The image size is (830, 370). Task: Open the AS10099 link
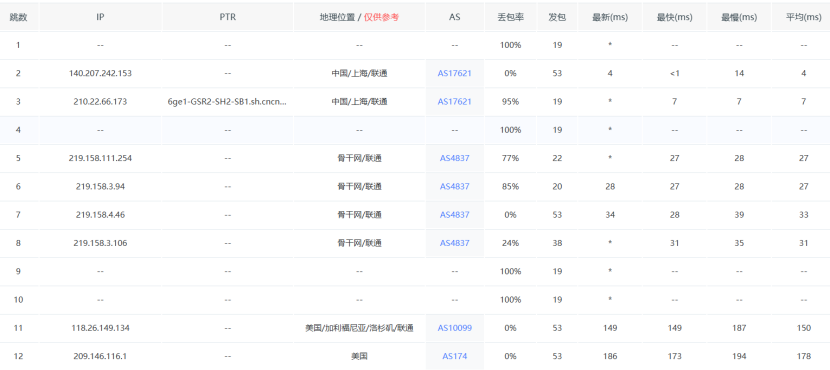[x=454, y=328]
